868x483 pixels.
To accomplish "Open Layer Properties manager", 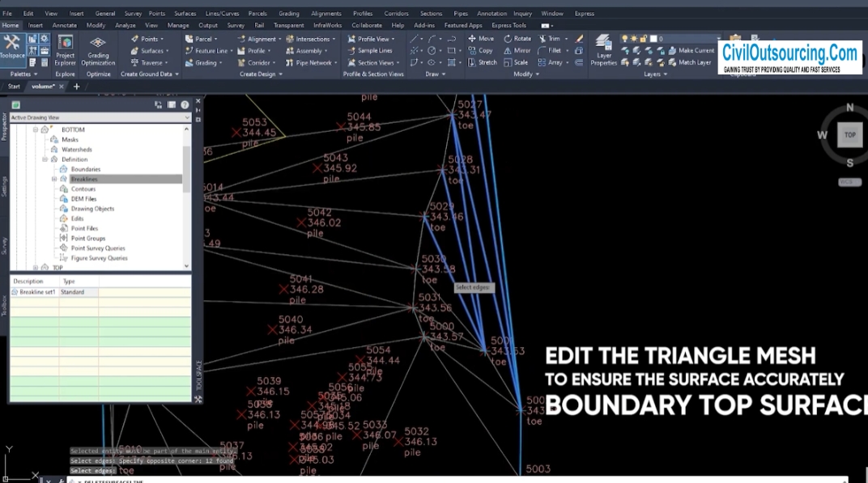I will (603, 50).
